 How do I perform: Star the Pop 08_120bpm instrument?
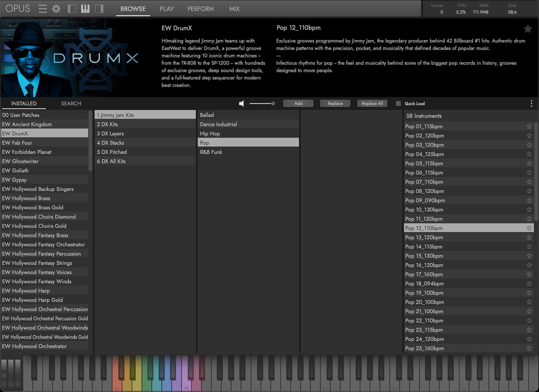(529, 191)
